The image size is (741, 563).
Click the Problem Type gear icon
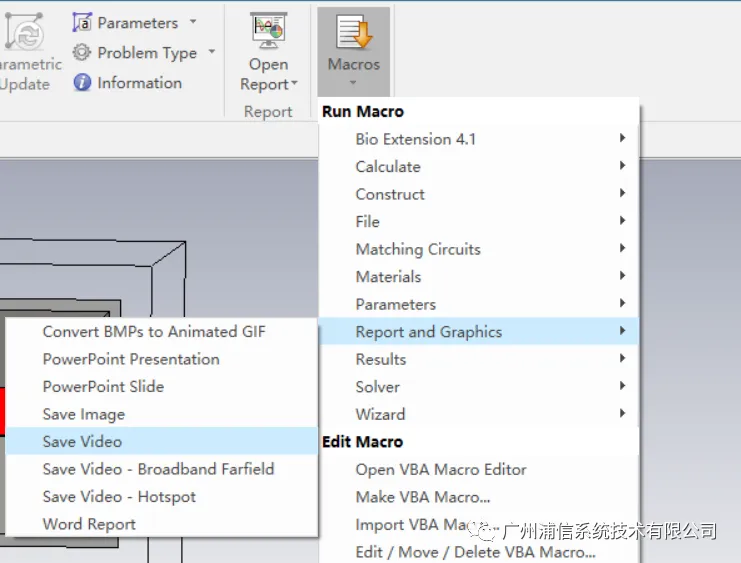[82, 52]
